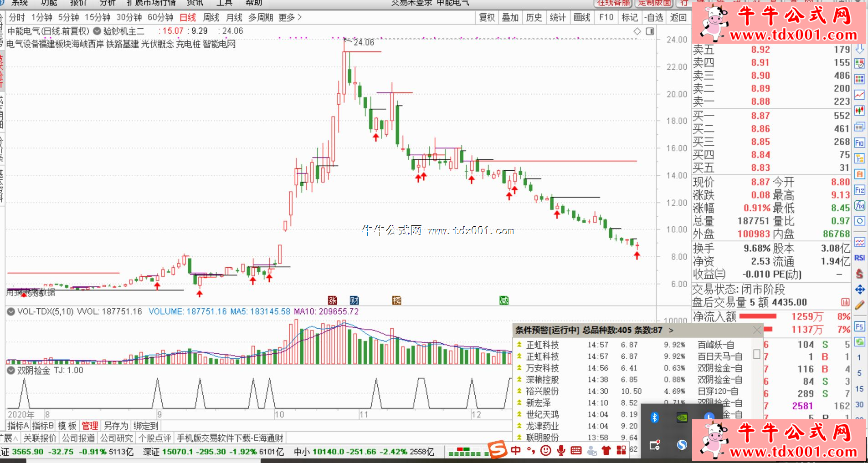
Task: Expand the 扩展 arrow in bottom tab bar
Action: click(15, 438)
